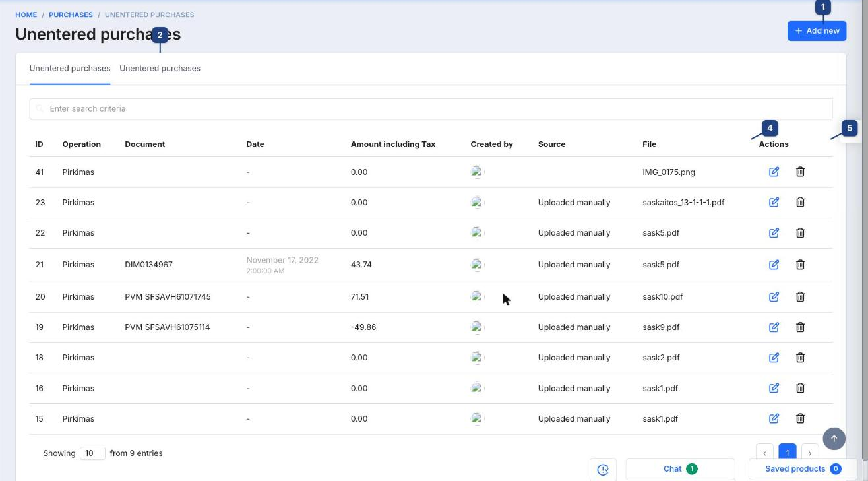Open the Chat panel
This screenshot has height=481, width=868.
point(680,469)
